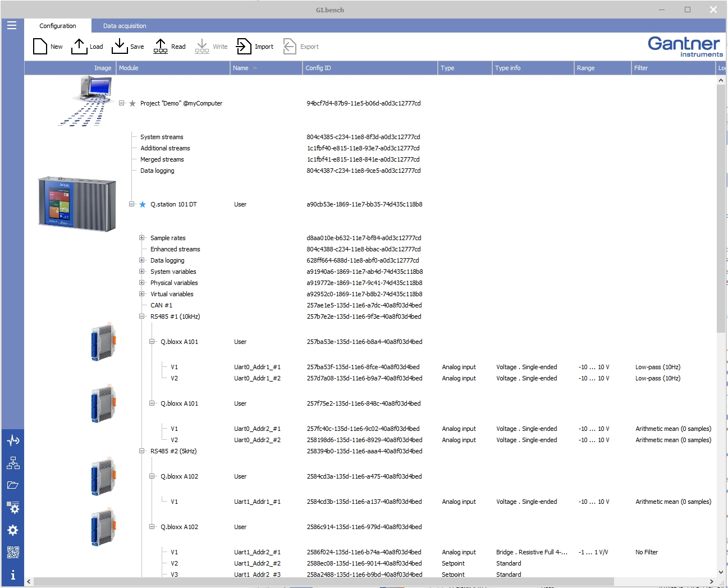The image size is (728, 588).
Task: Click the vertical scrollbar down arrow
Action: click(721, 572)
